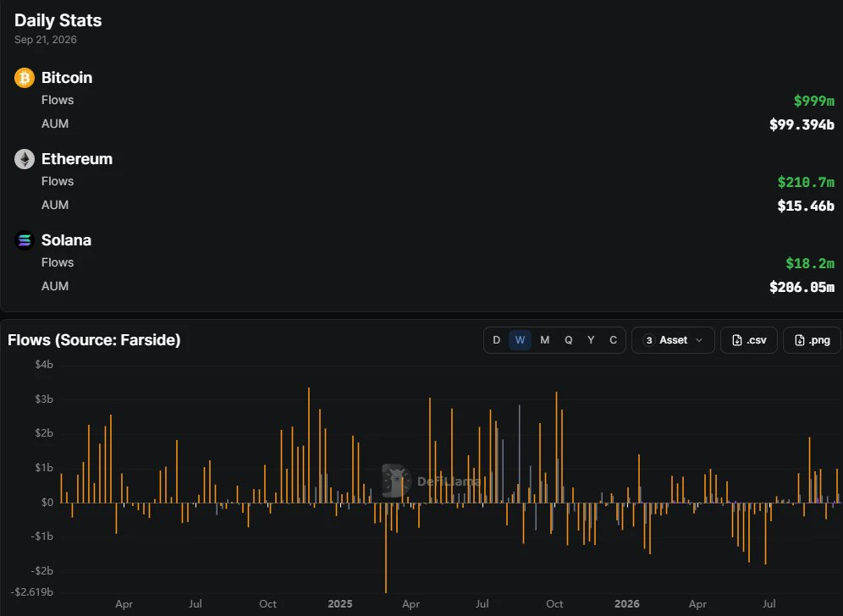Viewport: 843px width, 616px height.
Task: Click the Bitcoin logo icon
Action: pos(25,78)
